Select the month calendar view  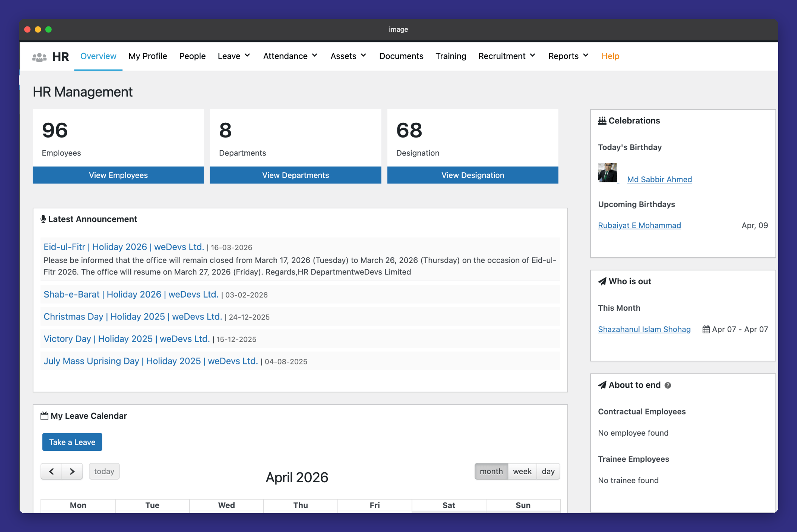point(491,471)
